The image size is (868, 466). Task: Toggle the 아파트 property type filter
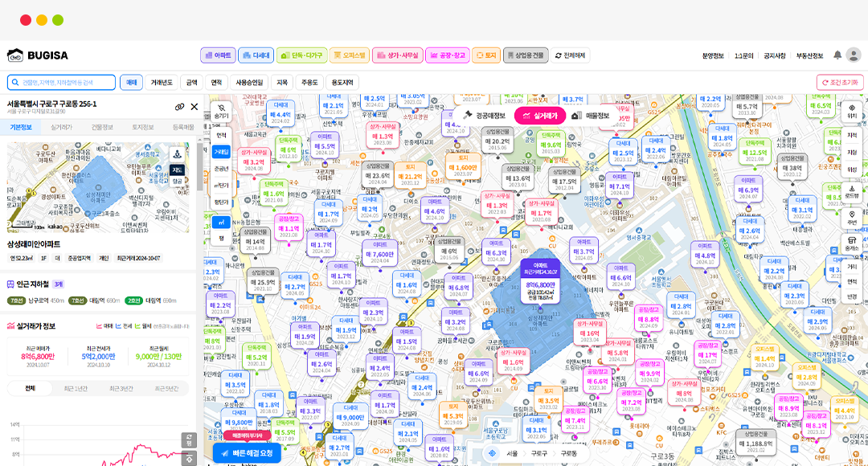218,55
